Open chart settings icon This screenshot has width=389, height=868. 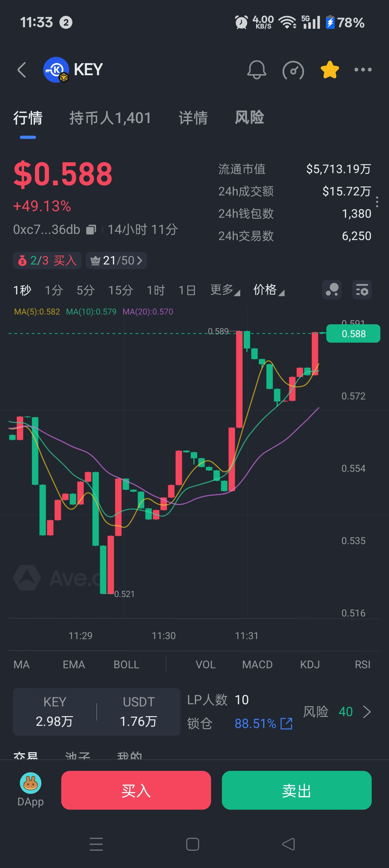[362, 290]
